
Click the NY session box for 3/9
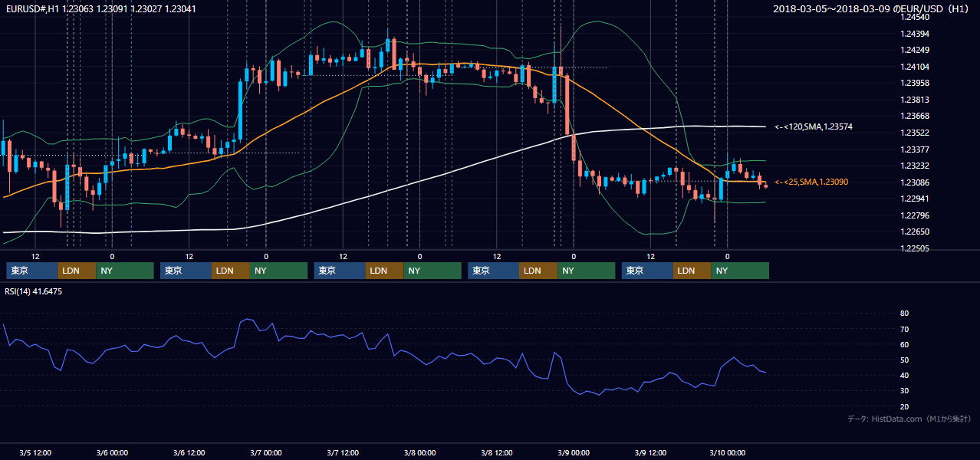pos(741,271)
